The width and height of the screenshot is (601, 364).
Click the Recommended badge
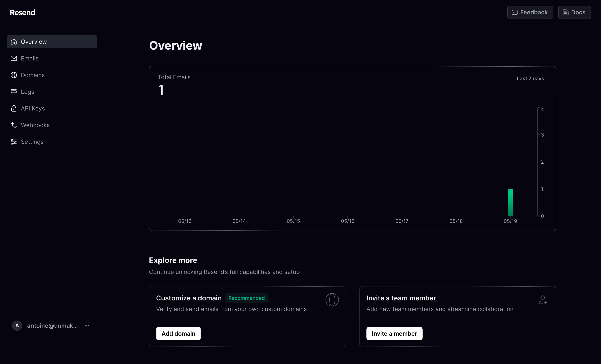click(x=246, y=298)
